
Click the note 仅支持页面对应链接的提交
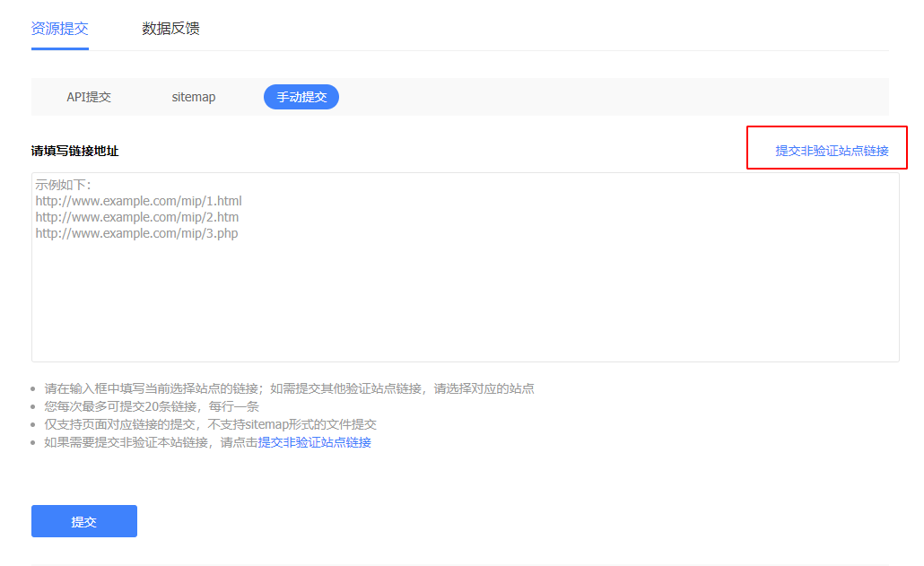(x=211, y=424)
